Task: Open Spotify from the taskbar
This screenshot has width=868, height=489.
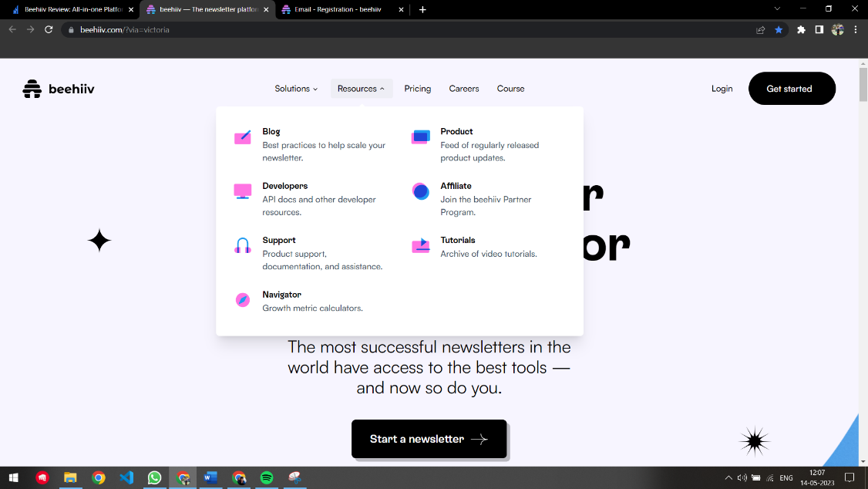Action: 267,477
